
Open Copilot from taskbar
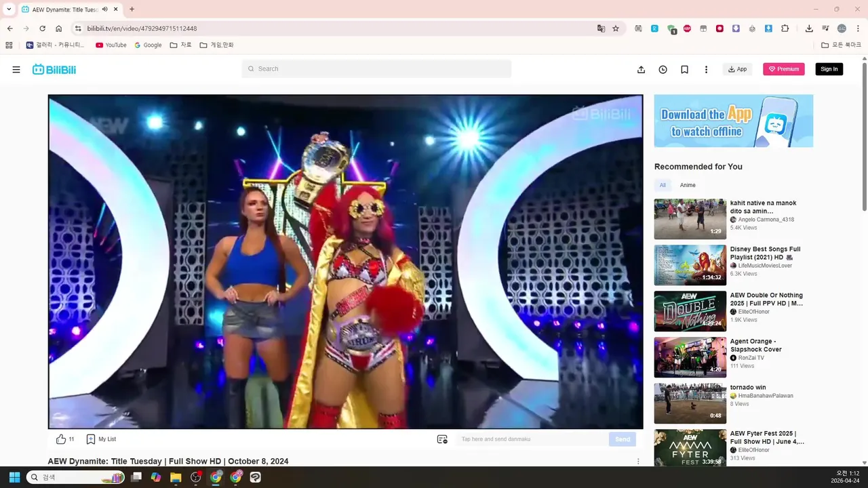156,477
